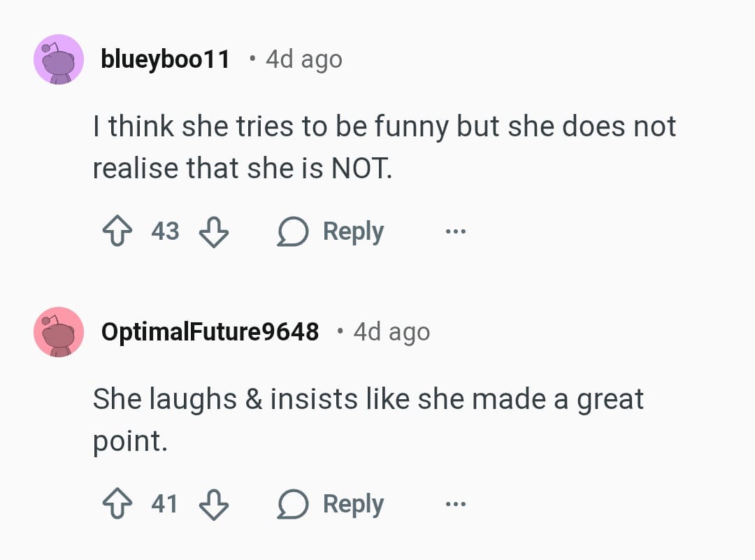The image size is (755, 560).
Task: Open OptimalFuture9648's pink avatar
Action: tap(59, 332)
